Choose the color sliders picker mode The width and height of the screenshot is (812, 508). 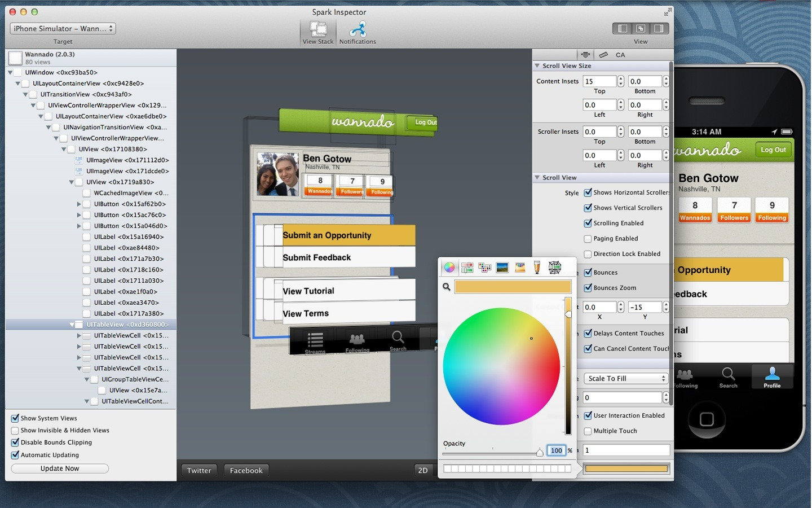click(x=467, y=268)
